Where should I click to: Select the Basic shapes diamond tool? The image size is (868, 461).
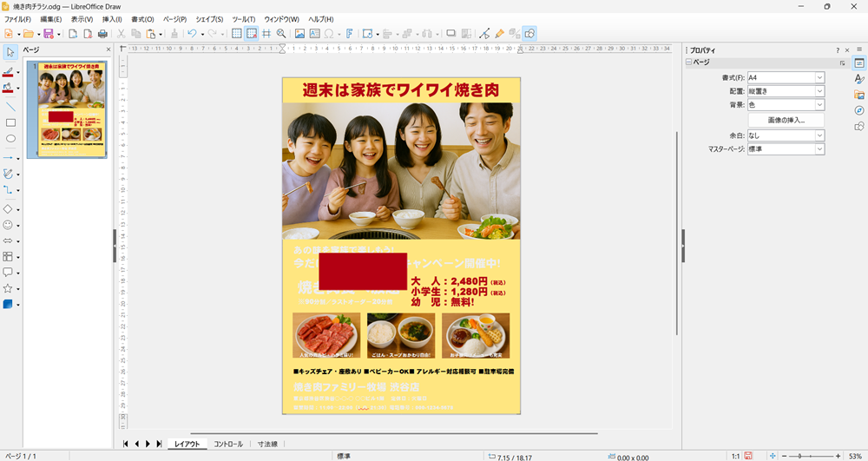click(x=8, y=209)
